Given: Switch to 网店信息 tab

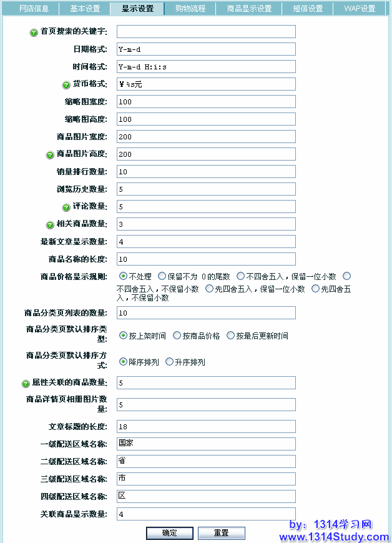Looking at the screenshot, I should [34, 9].
